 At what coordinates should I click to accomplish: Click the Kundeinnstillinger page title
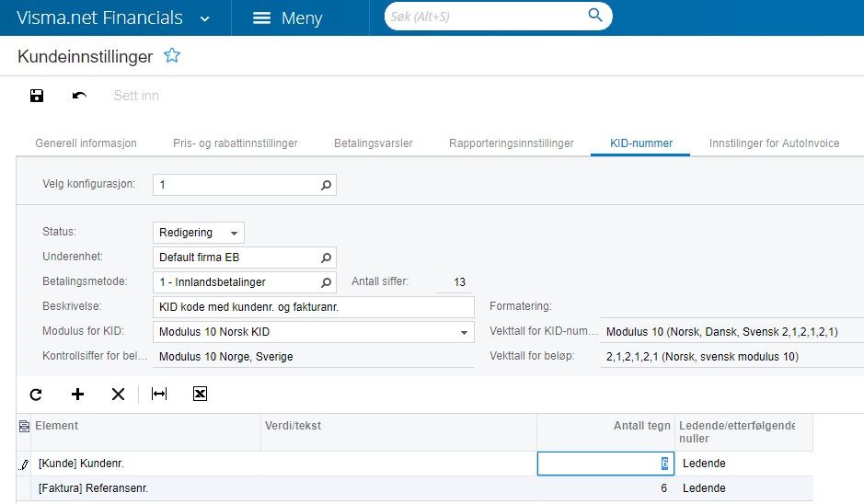86,56
